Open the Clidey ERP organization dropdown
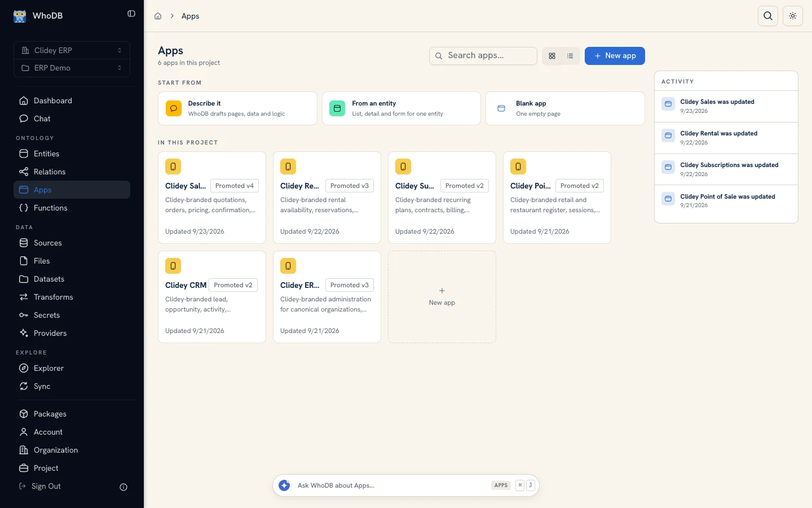812x508 pixels. pos(72,50)
